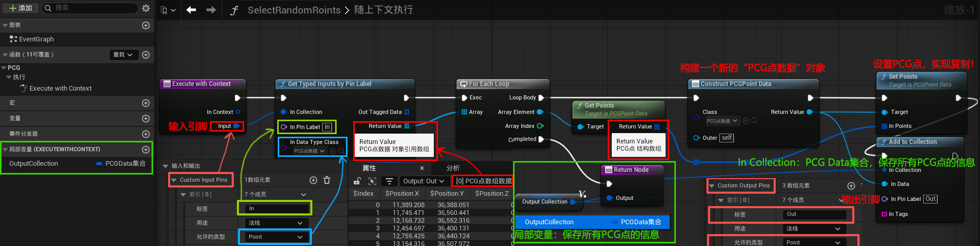This screenshot has height=246, width=980.
Task: Click Return Value pin of Get Typed Inputs
Action: point(406,126)
